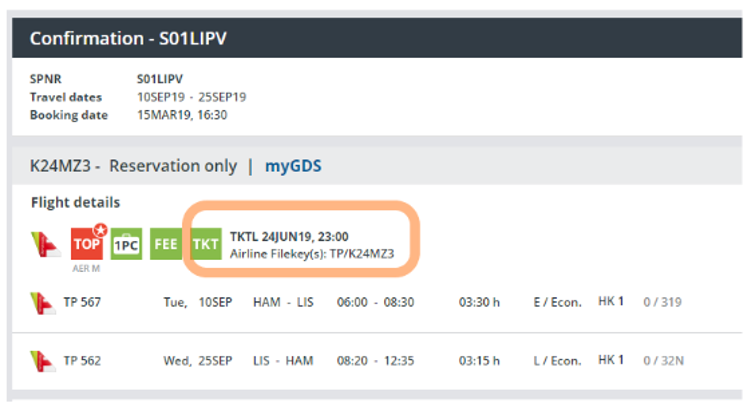755x410 pixels.
Task: Click the red TOP fare icon
Action: (x=87, y=244)
